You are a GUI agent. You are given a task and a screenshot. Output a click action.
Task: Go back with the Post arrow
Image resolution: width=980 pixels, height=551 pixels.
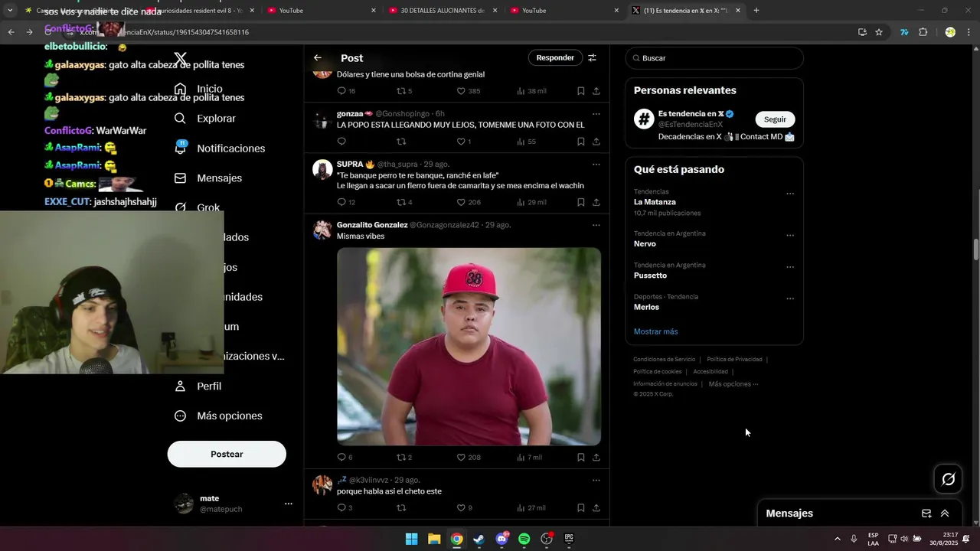click(318, 58)
